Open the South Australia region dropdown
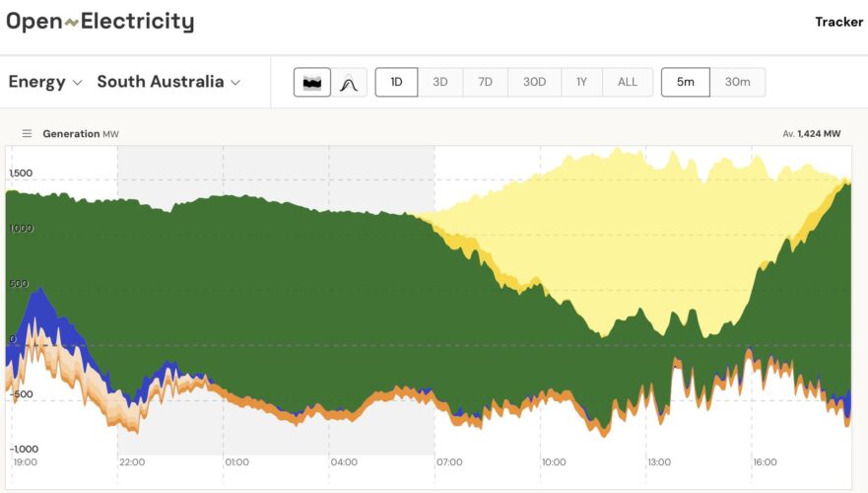This screenshot has width=868, height=493. tap(168, 82)
